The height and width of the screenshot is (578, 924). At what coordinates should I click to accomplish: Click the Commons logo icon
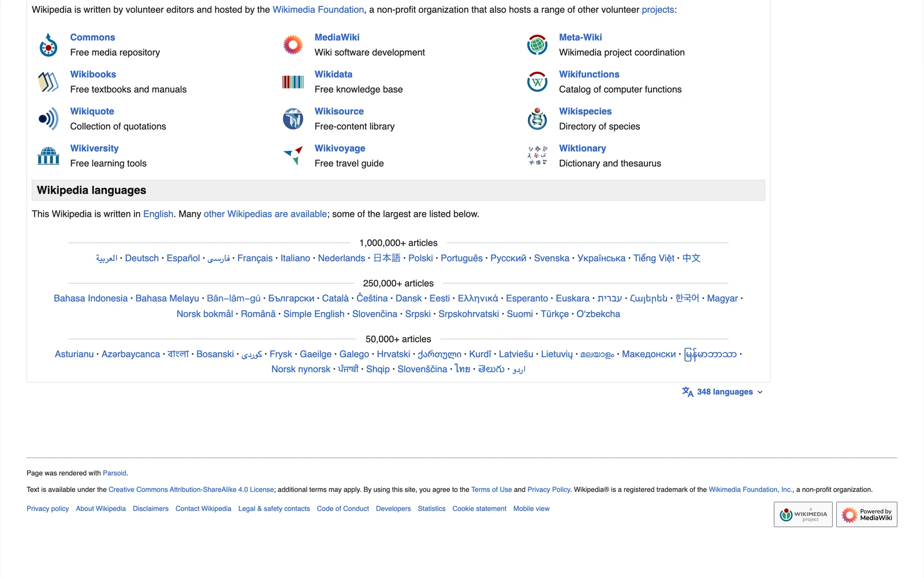49,45
